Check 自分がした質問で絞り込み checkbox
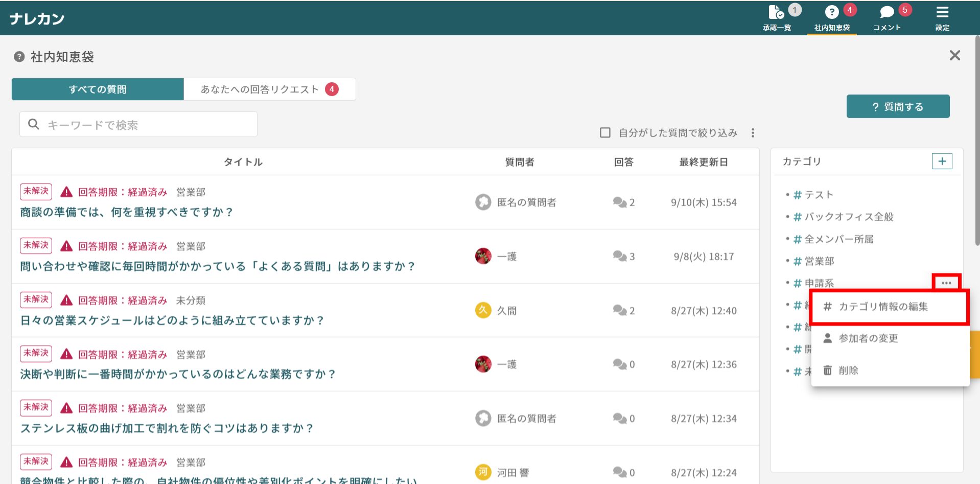This screenshot has height=484, width=980. 605,133
